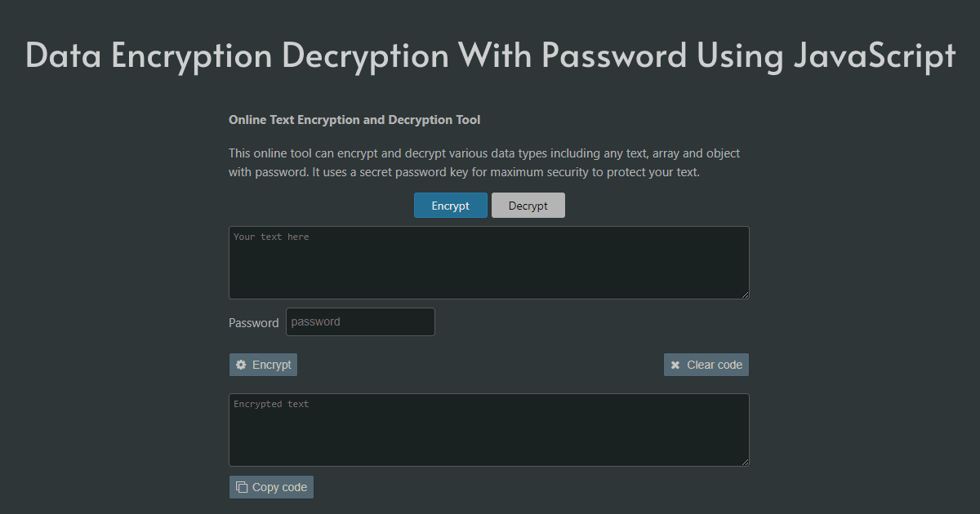This screenshot has height=514, width=980.
Task: Click the 'Online Text Encryption and Decryption Tool' heading
Action: click(x=354, y=120)
